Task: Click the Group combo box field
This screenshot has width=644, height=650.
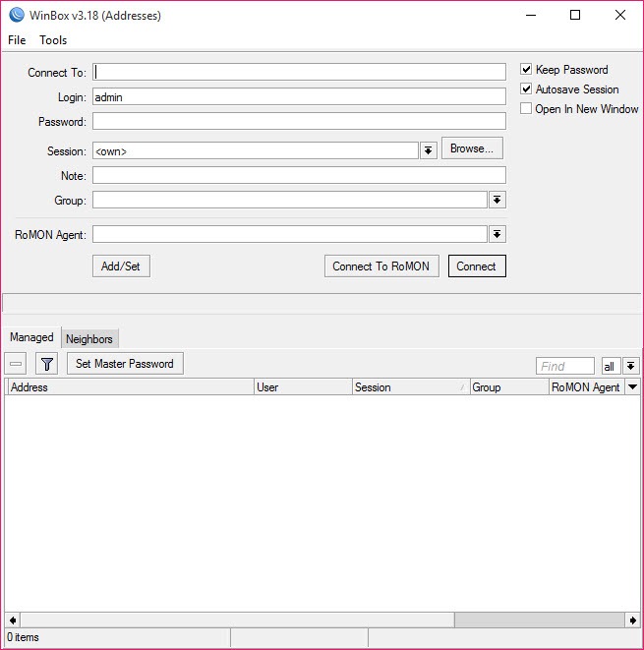Action: click(x=289, y=200)
